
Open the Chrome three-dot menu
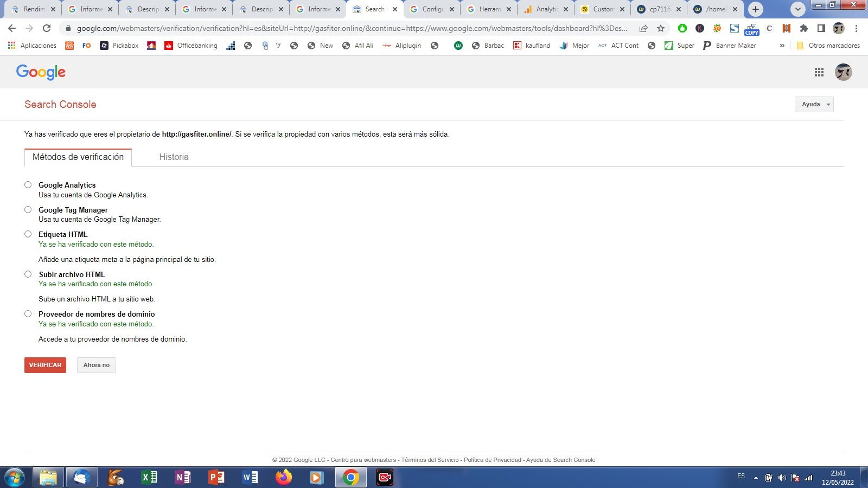(856, 28)
